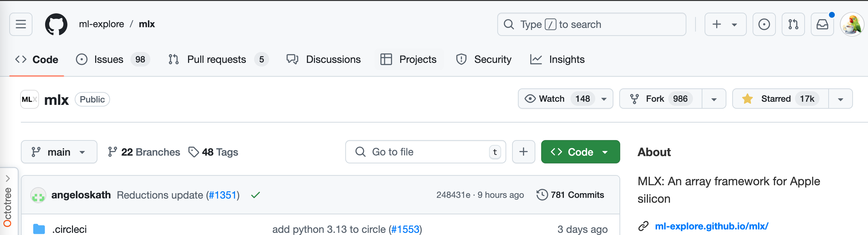Open the 781 Commits history link

(570, 195)
